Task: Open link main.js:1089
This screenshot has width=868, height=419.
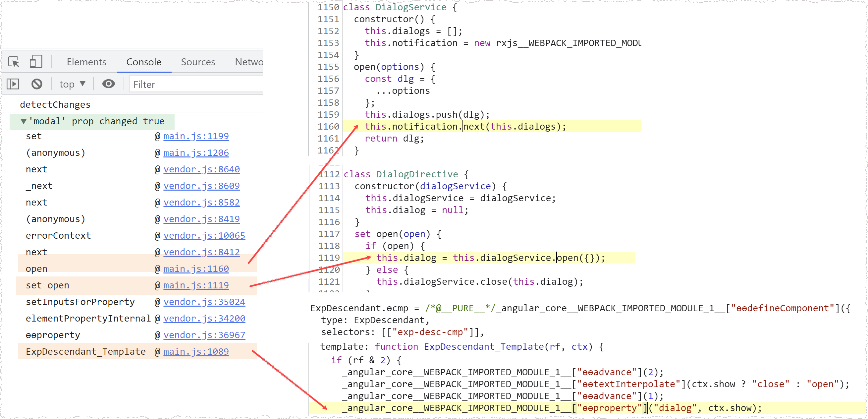Action: 196,352
